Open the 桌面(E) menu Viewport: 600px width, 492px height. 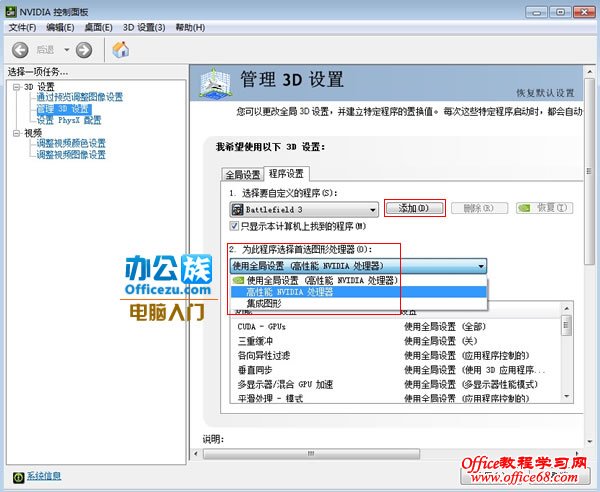click(x=98, y=28)
